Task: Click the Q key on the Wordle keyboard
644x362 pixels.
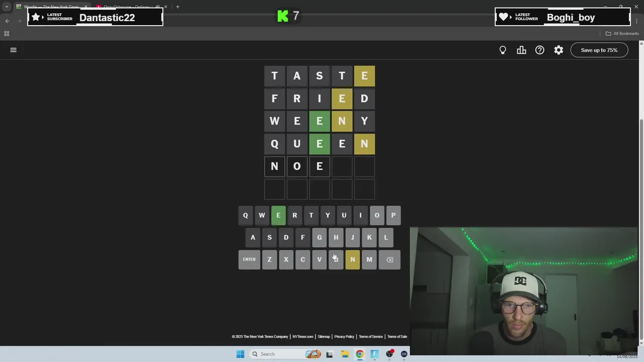Action: click(x=246, y=215)
